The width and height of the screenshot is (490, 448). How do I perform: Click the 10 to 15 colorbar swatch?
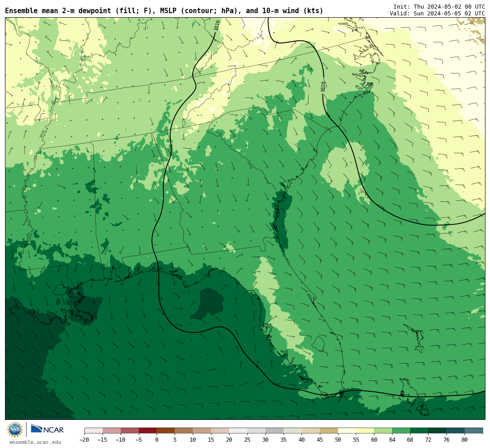(202, 431)
